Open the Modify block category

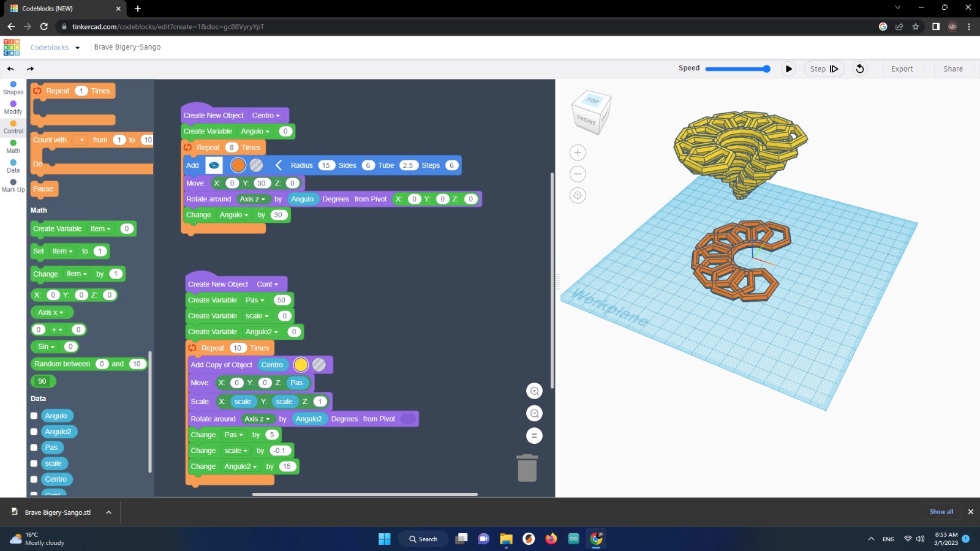pos(13,108)
